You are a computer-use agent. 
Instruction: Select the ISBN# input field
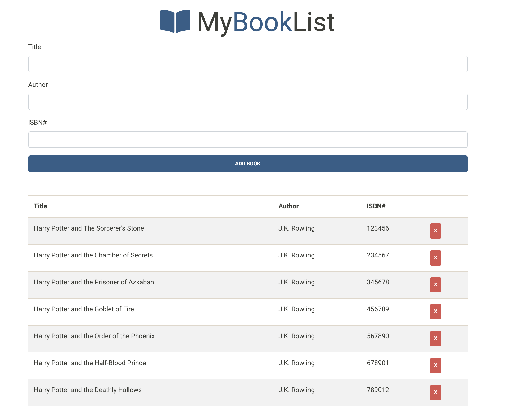point(248,140)
